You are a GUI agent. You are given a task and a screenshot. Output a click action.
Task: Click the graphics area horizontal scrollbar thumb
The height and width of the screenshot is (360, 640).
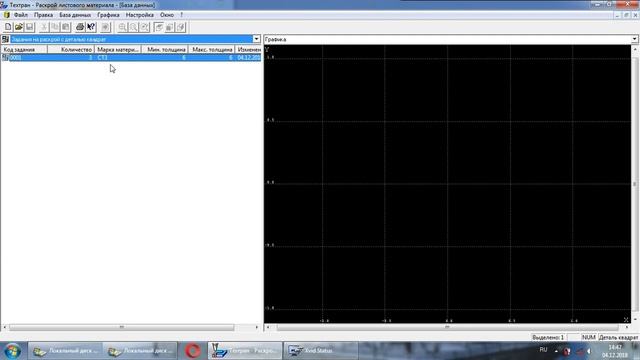tap(447, 327)
